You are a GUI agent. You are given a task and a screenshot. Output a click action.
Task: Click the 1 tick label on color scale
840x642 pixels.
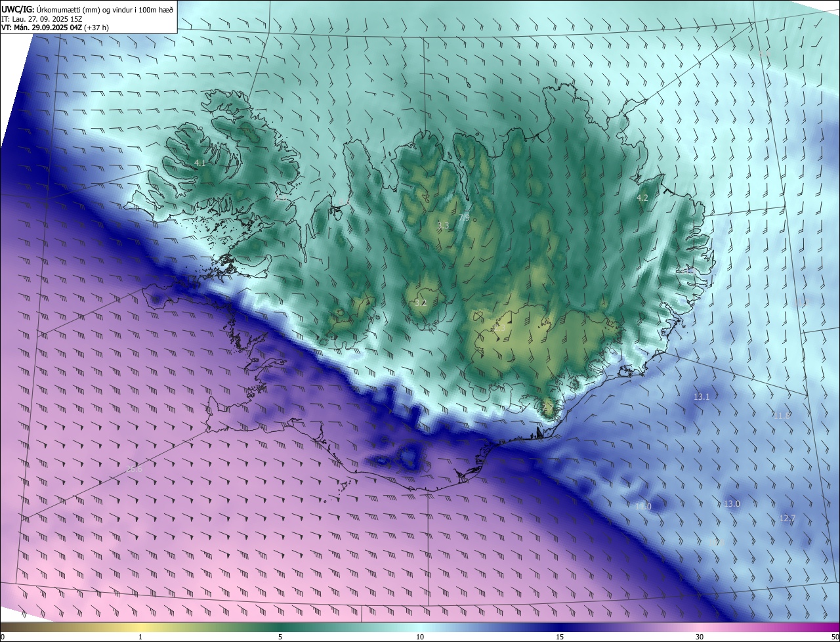point(140,637)
